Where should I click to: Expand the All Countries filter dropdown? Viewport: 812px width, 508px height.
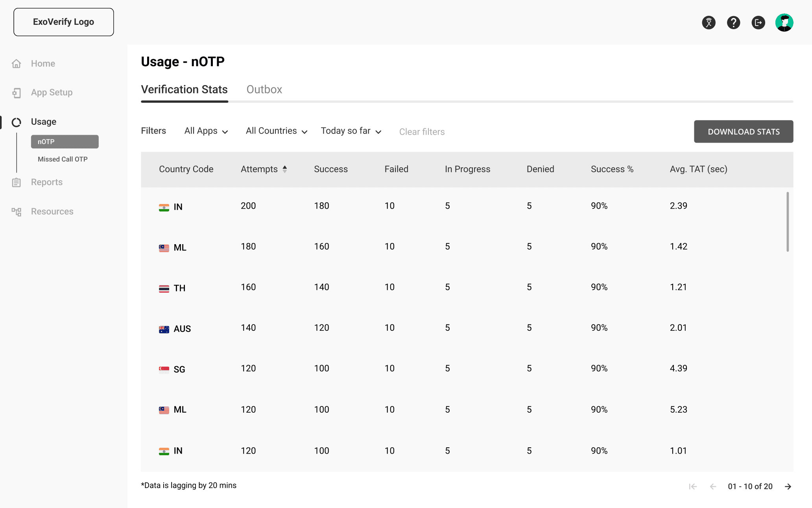(276, 131)
